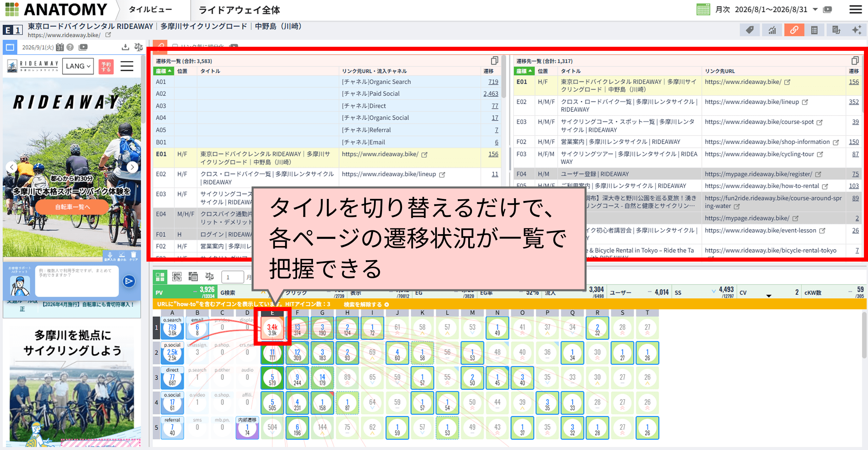Click the checklist export icon
This screenshot has height=450, width=868.
[x=836, y=30]
